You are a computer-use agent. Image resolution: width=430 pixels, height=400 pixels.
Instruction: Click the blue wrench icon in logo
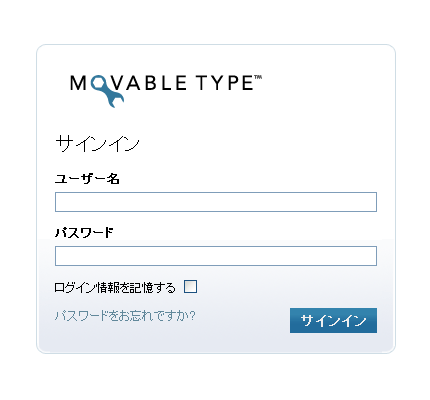[x=107, y=91]
